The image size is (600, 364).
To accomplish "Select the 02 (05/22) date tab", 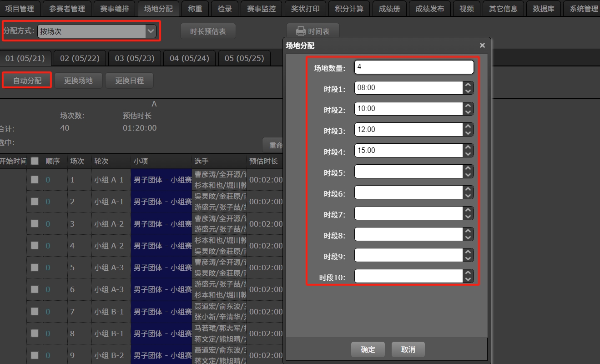I will 80,58.
